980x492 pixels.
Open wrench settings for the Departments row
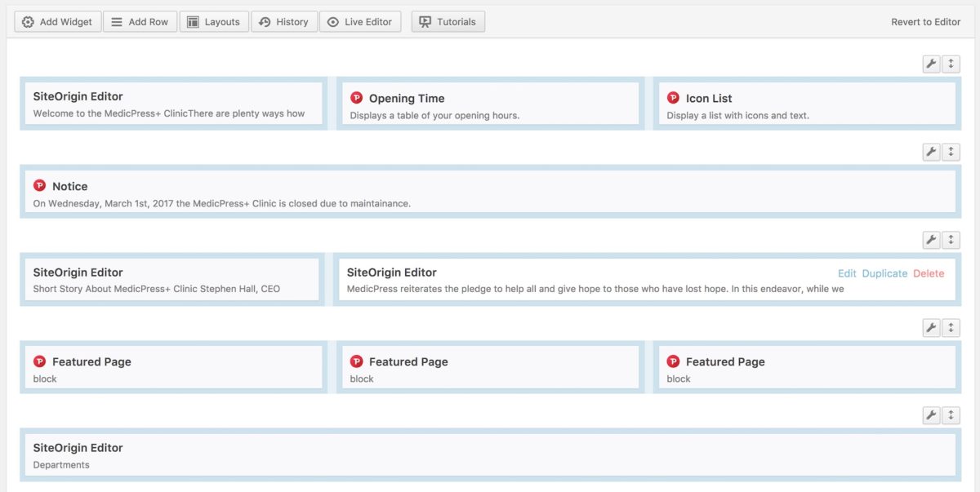(x=931, y=414)
